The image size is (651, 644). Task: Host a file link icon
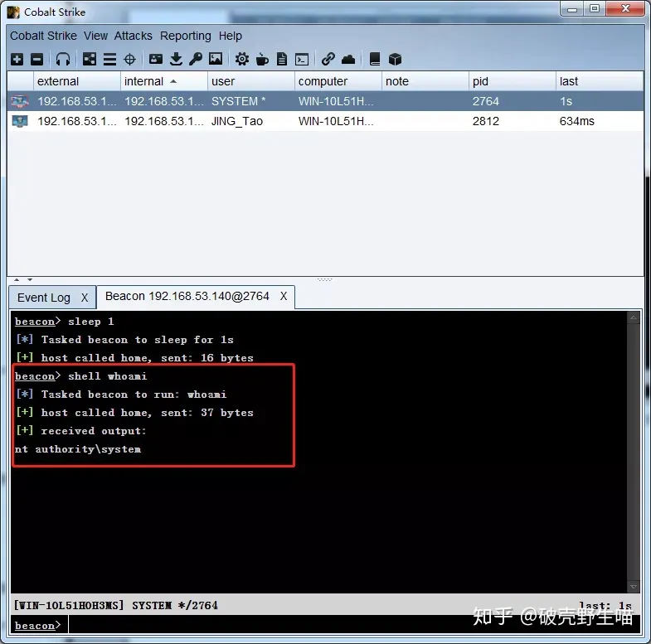328,60
